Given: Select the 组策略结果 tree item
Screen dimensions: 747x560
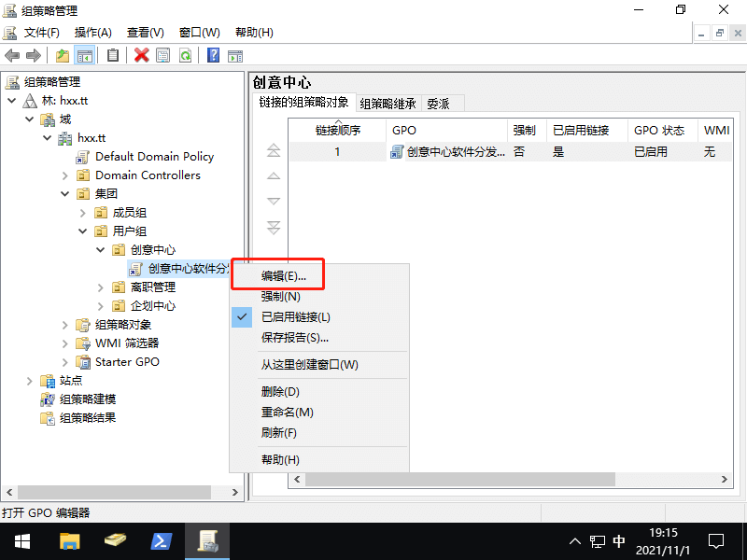Looking at the screenshot, I should pyautogui.click(x=88, y=417).
